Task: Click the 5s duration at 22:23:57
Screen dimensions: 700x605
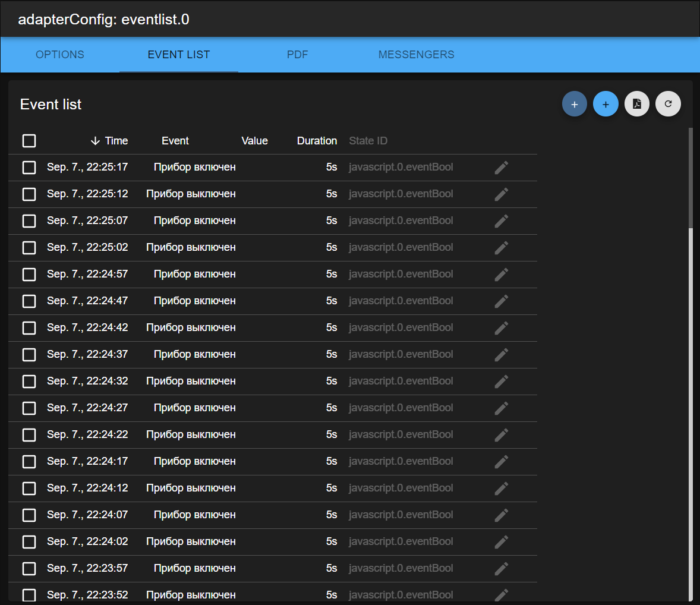Action: click(x=331, y=568)
